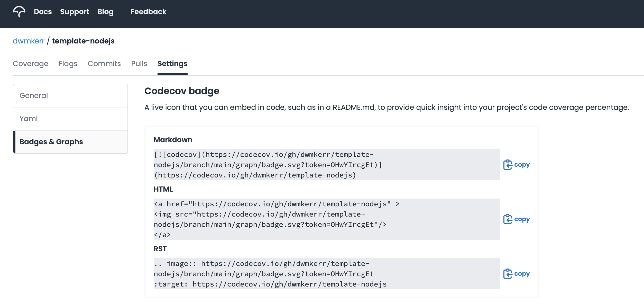The image size is (644, 304).
Task: Switch to the Coverage tab
Action: click(x=31, y=64)
